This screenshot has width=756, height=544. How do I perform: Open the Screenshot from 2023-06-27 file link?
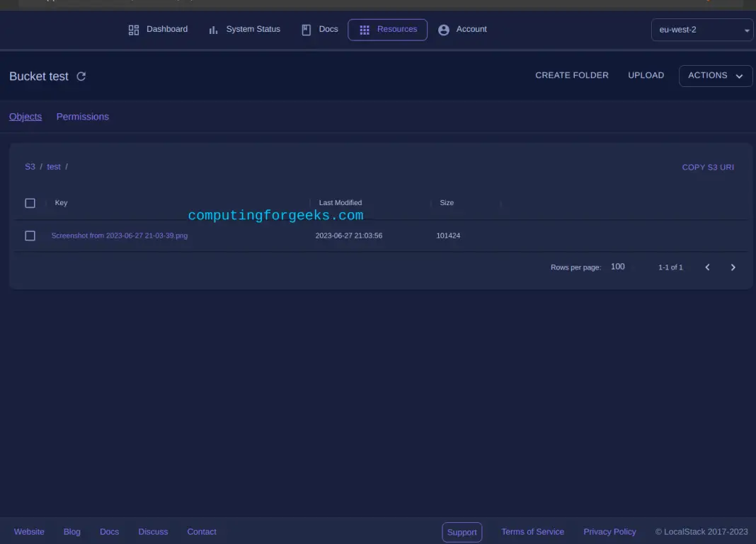tap(120, 236)
